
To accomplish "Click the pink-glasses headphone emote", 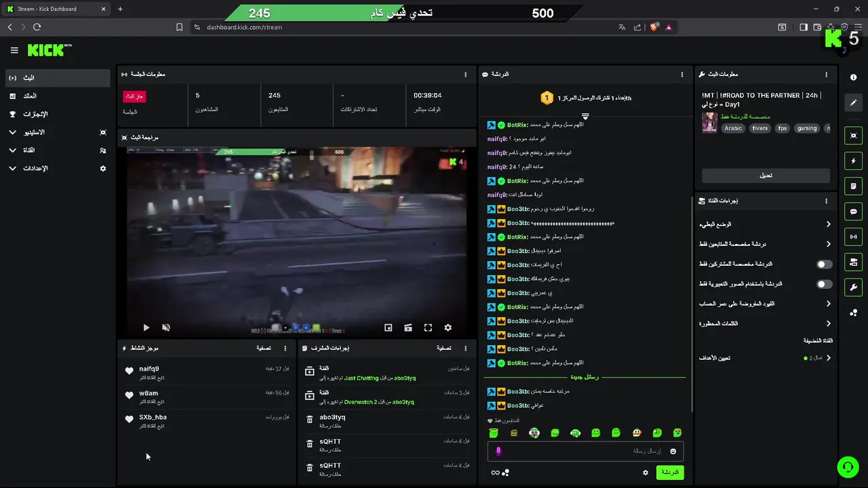I will (x=534, y=432).
